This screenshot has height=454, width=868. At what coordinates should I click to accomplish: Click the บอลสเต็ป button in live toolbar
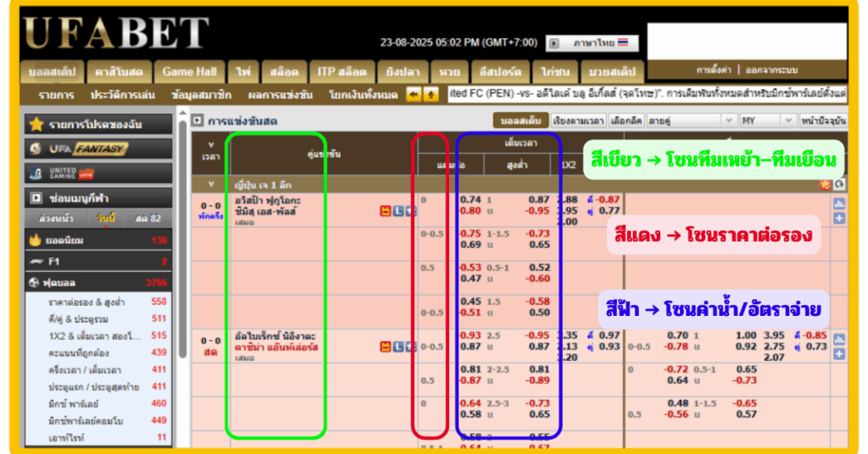coord(520,120)
